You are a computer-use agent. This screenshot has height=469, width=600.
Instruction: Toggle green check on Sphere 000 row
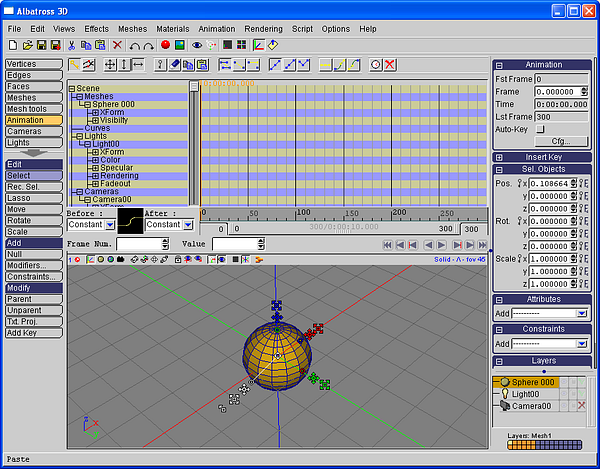582,382
